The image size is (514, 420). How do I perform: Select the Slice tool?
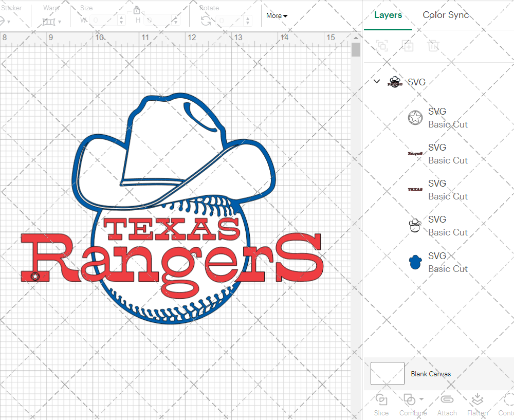[381, 400]
